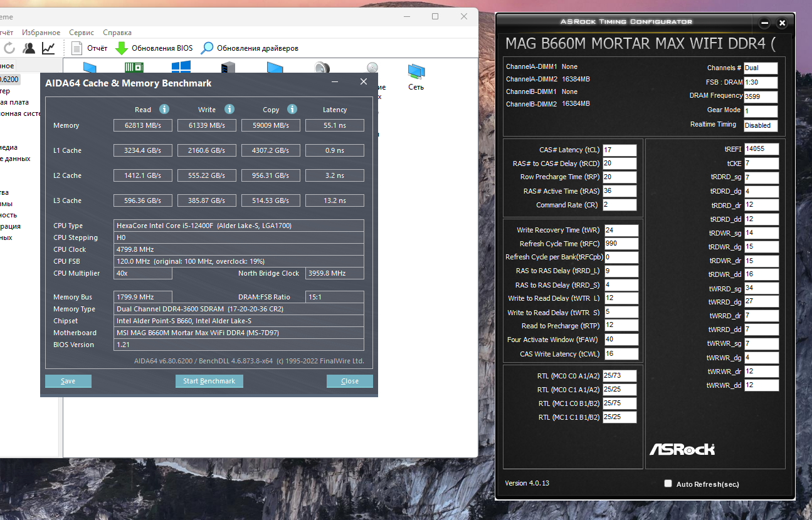Click Обновления драйверов in the toolbar

point(250,48)
